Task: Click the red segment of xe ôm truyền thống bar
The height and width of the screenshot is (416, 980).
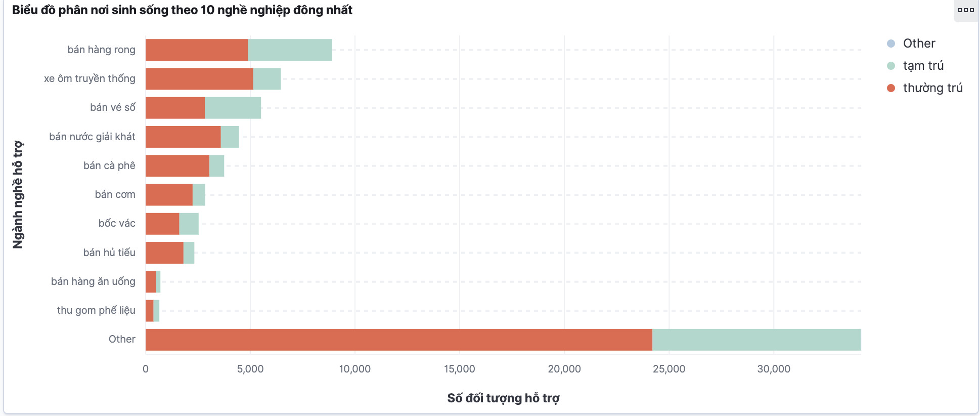Action: tap(199, 79)
